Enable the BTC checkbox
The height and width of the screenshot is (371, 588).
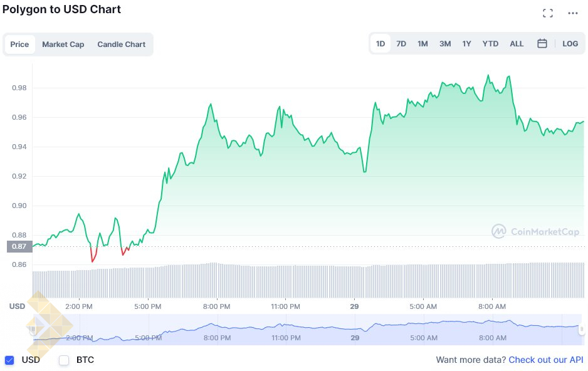coord(64,360)
